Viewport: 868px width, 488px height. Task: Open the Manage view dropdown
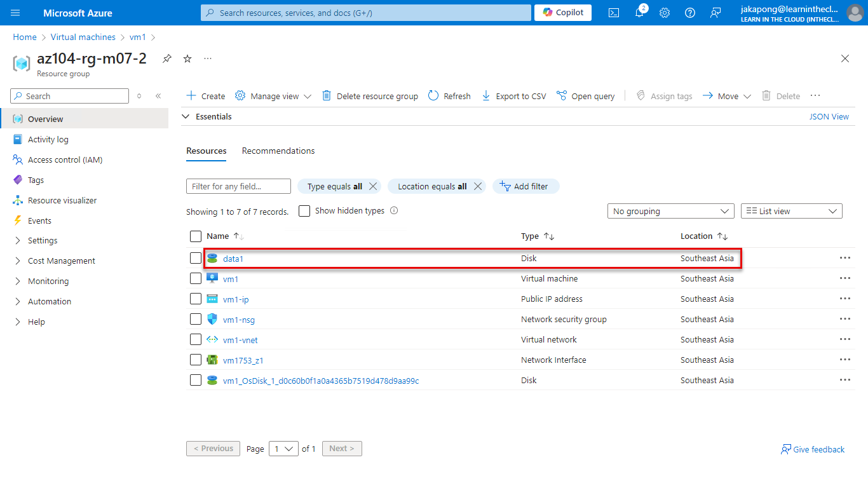pos(273,96)
